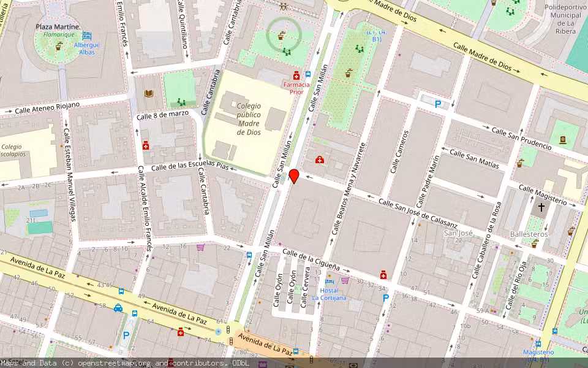Click the bed icon for Hostal La Cortijana
This screenshot has width=588, height=368.
(x=329, y=282)
